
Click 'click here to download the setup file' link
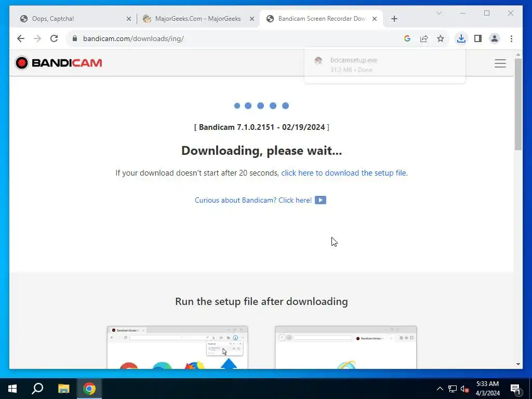343,172
